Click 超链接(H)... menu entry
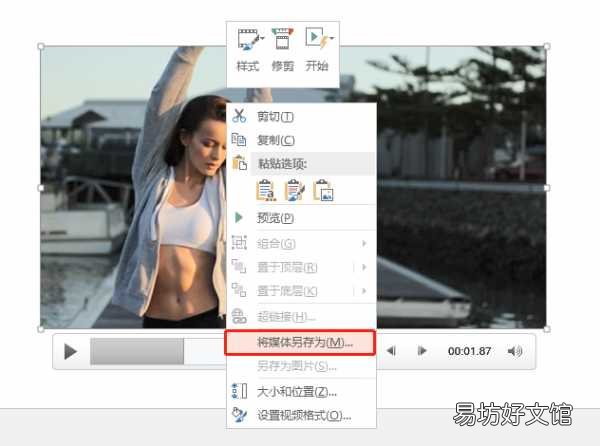600x446 pixels. (302, 317)
